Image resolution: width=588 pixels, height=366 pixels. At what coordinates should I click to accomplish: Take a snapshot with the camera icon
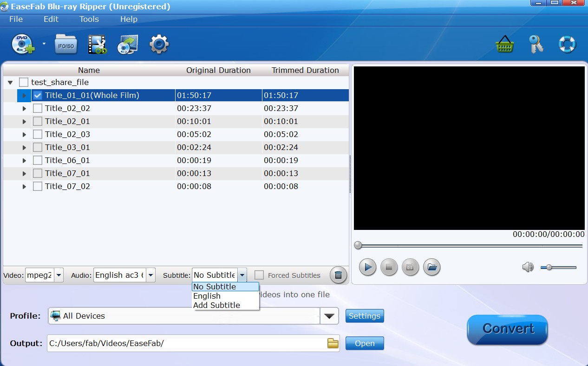click(x=411, y=267)
